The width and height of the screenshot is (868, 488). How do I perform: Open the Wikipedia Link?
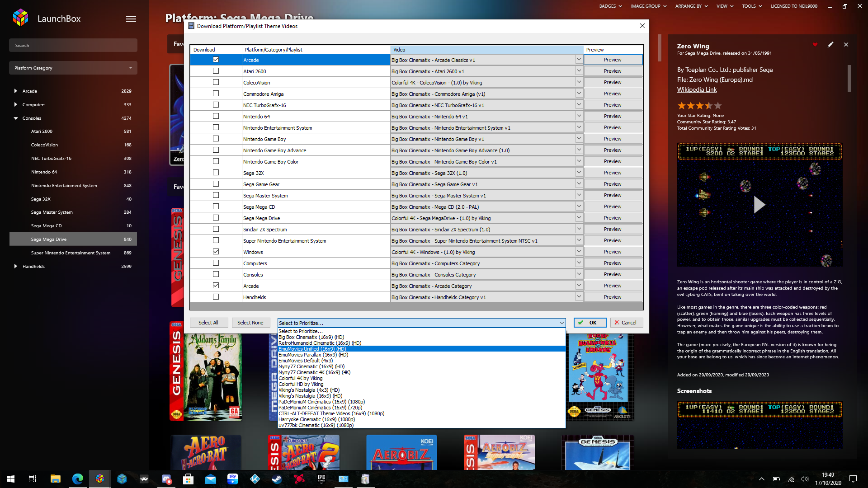(x=697, y=89)
